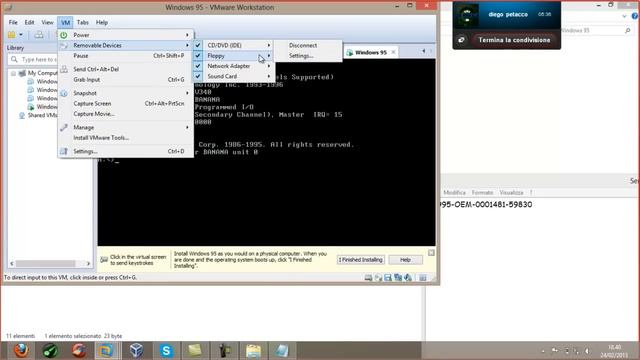Viewport: 640px width, 360px height.
Task: Select the Shared VMs item in Library
Action: [38, 116]
